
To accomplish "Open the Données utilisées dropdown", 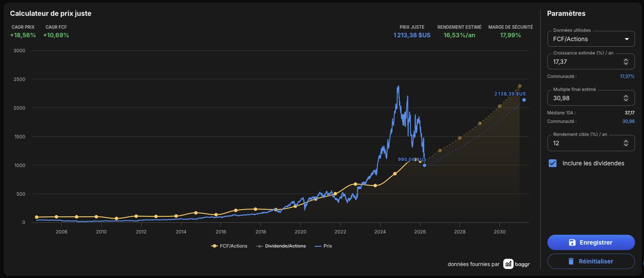I will [x=591, y=39].
